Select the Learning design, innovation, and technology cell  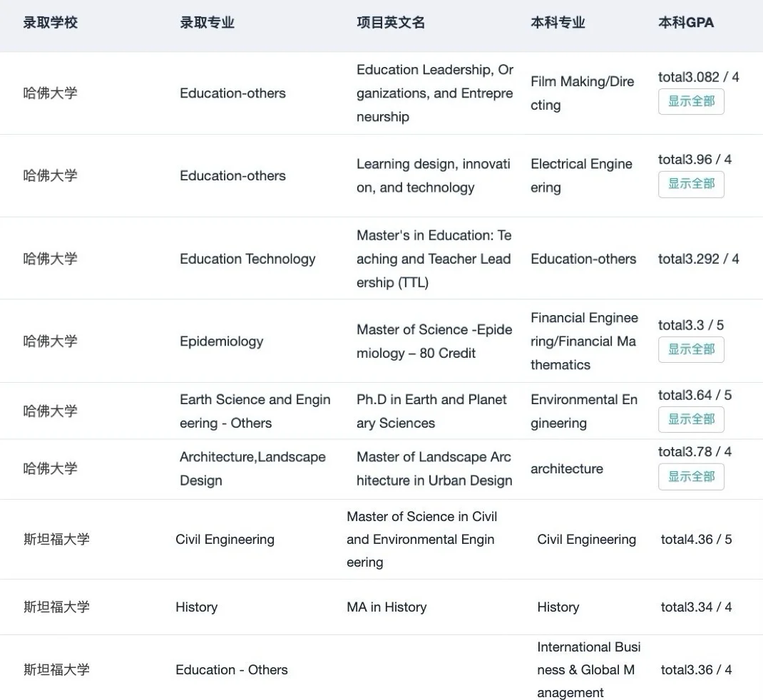[x=434, y=175]
